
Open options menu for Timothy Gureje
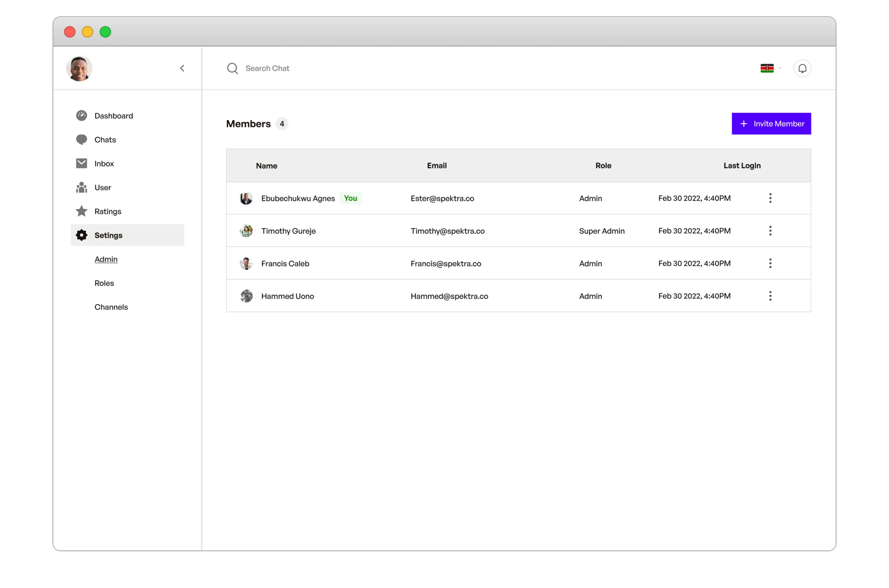click(x=770, y=231)
